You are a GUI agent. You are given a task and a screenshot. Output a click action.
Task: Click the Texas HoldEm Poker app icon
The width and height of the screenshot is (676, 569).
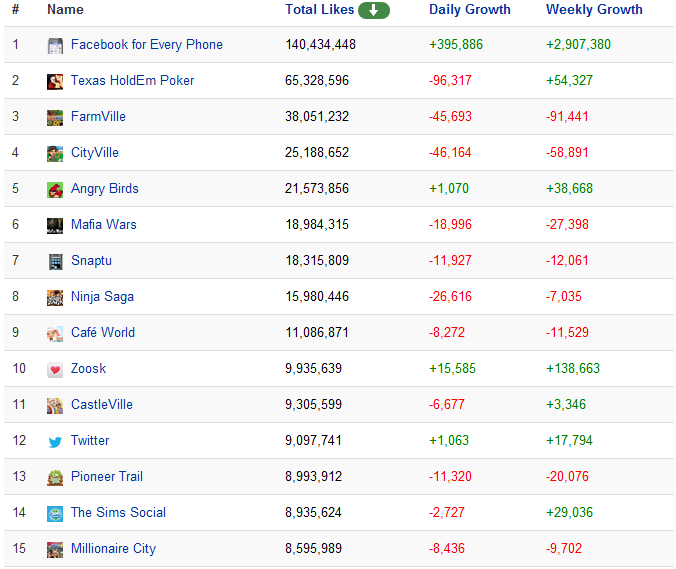pos(55,81)
